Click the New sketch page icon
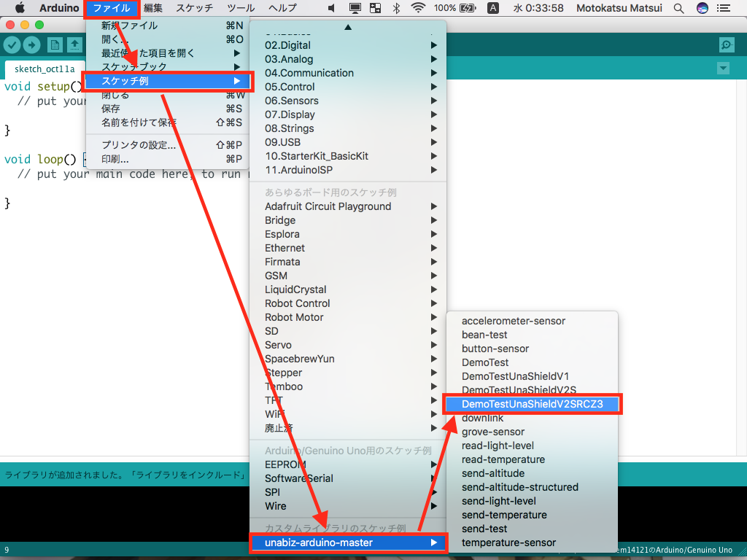 click(55, 45)
